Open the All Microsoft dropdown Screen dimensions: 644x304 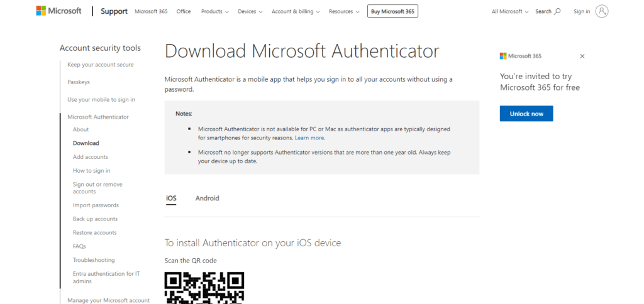click(510, 11)
